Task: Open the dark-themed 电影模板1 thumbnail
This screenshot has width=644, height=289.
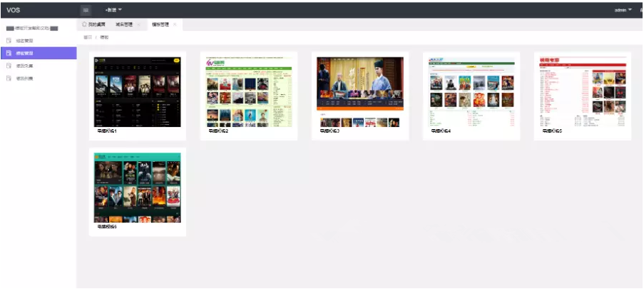Action: click(137, 91)
